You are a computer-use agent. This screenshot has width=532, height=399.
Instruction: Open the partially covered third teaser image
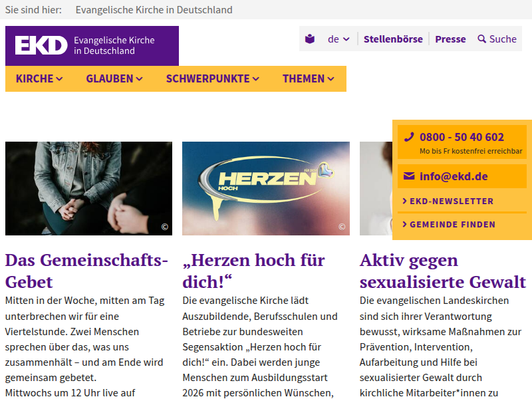point(376,188)
